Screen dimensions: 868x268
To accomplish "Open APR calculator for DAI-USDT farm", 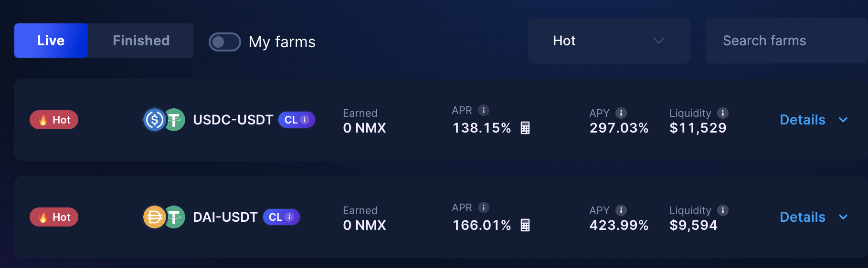I will pyautogui.click(x=525, y=225).
